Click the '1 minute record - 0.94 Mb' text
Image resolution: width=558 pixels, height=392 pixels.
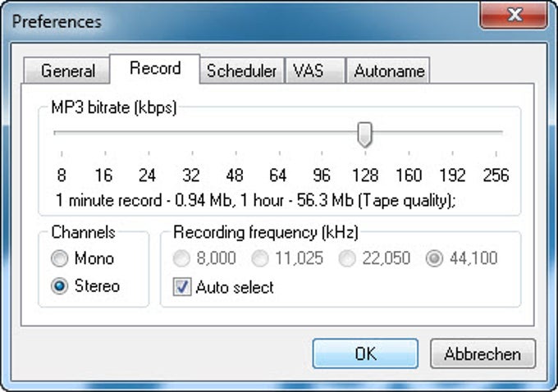tap(144, 200)
